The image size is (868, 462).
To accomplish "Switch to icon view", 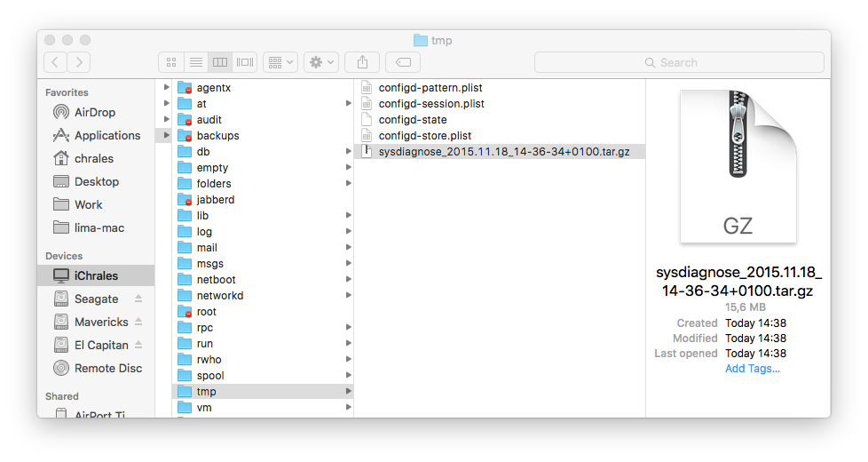I will coord(171,62).
